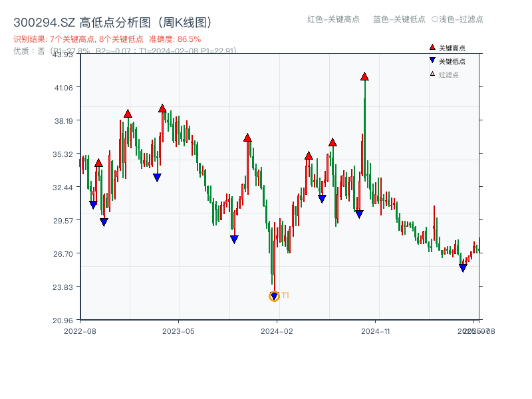Click the tall green candle reaching the 41 peak

(364, 129)
